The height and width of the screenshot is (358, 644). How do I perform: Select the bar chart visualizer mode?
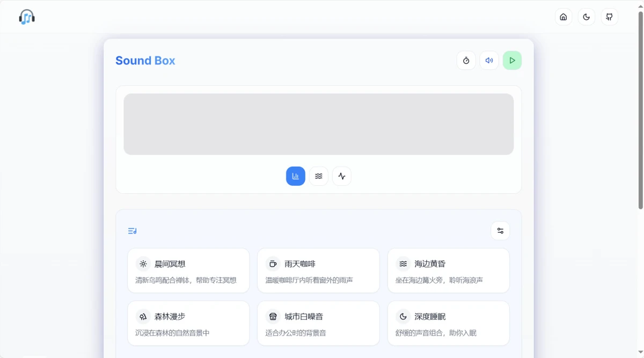295,176
